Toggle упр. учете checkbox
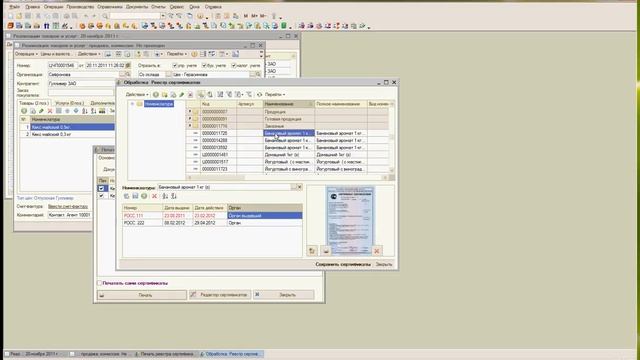Screen dimensions: 640x360 pyautogui.click(x=175, y=65)
